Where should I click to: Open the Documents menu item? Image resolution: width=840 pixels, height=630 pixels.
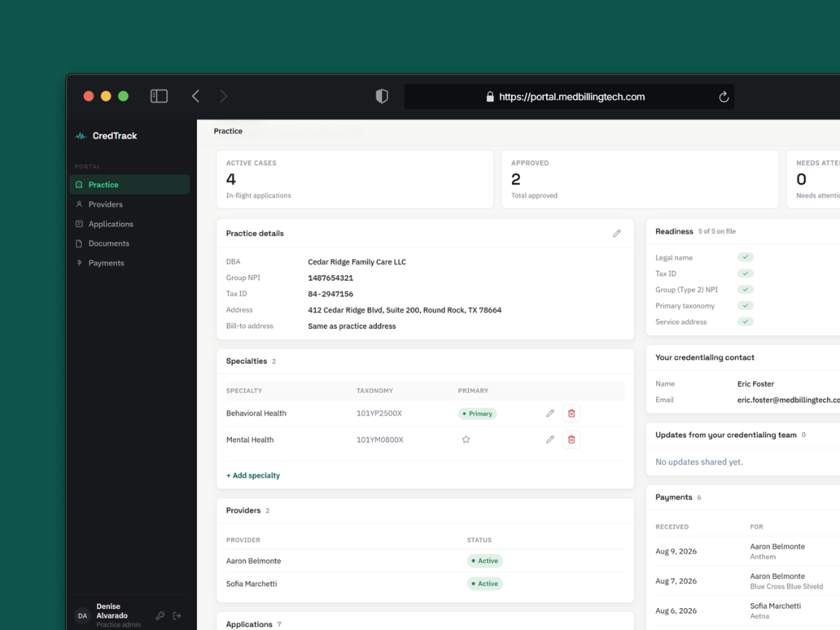(x=129, y=244)
